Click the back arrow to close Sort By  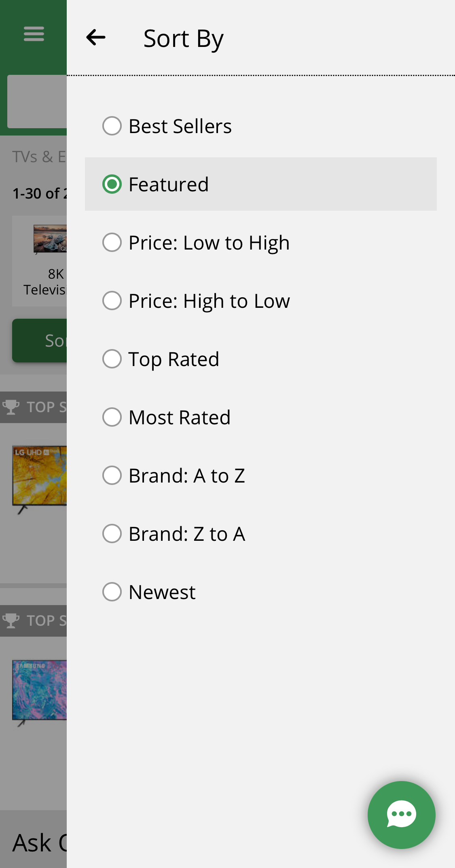[x=96, y=37]
